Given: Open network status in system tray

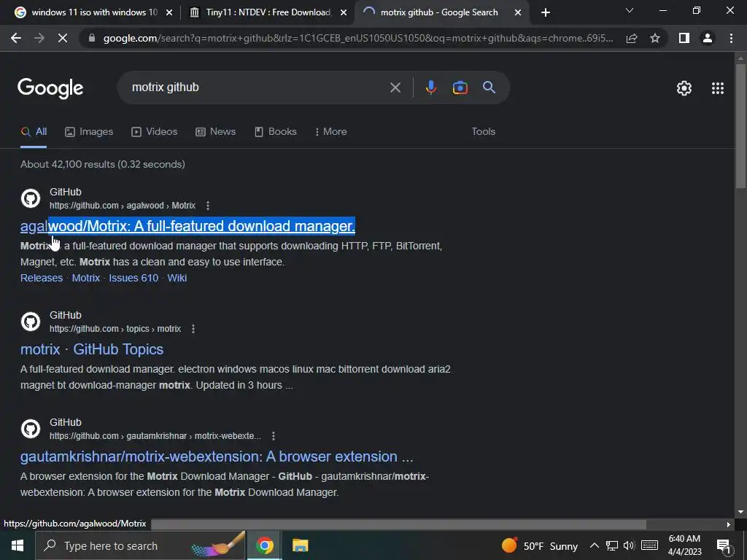Looking at the screenshot, I should [x=612, y=545].
